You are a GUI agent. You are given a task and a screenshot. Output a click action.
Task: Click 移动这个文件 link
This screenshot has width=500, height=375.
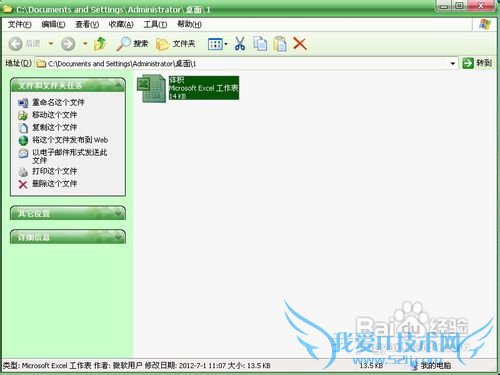(54, 115)
